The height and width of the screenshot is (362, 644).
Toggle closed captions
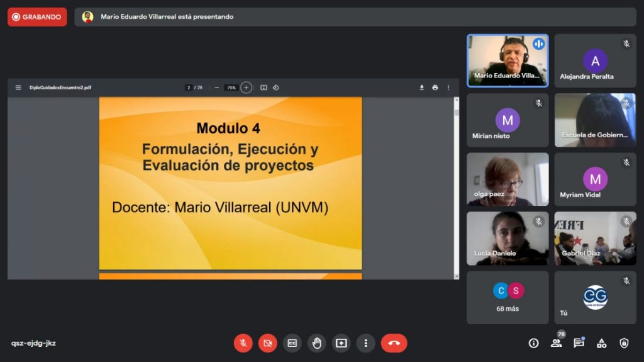pyautogui.click(x=292, y=343)
